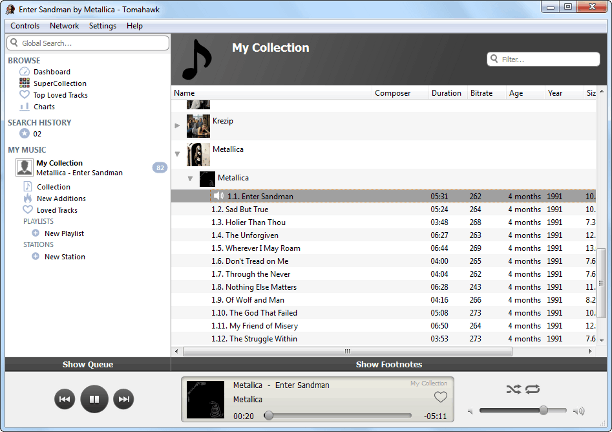Open the Settings menu

pyautogui.click(x=103, y=26)
